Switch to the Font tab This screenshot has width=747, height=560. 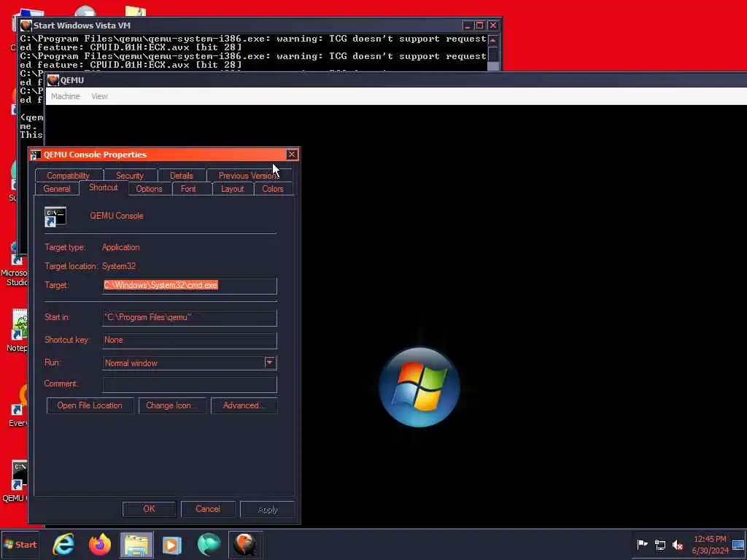[188, 189]
